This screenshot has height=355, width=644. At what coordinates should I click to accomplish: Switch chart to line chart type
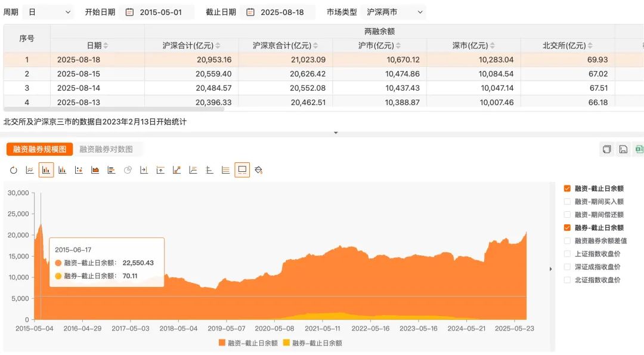click(30, 170)
